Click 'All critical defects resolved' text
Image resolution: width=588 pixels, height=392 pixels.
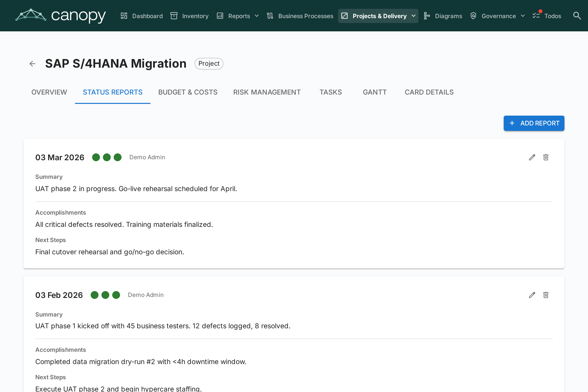(x=124, y=224)
